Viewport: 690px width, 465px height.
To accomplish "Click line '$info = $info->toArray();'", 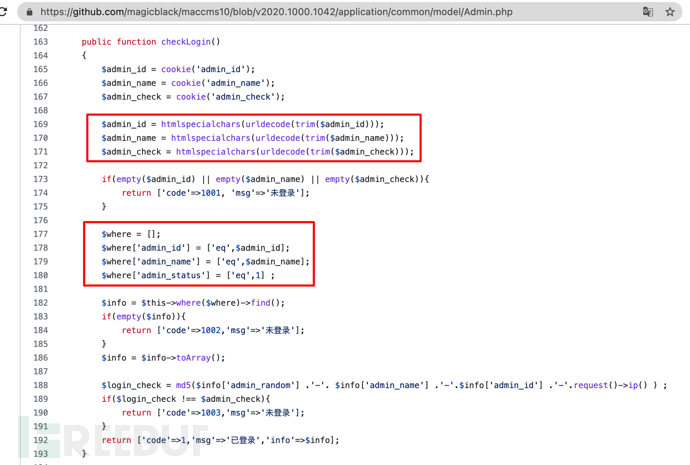I will click(x=163, y=358).
